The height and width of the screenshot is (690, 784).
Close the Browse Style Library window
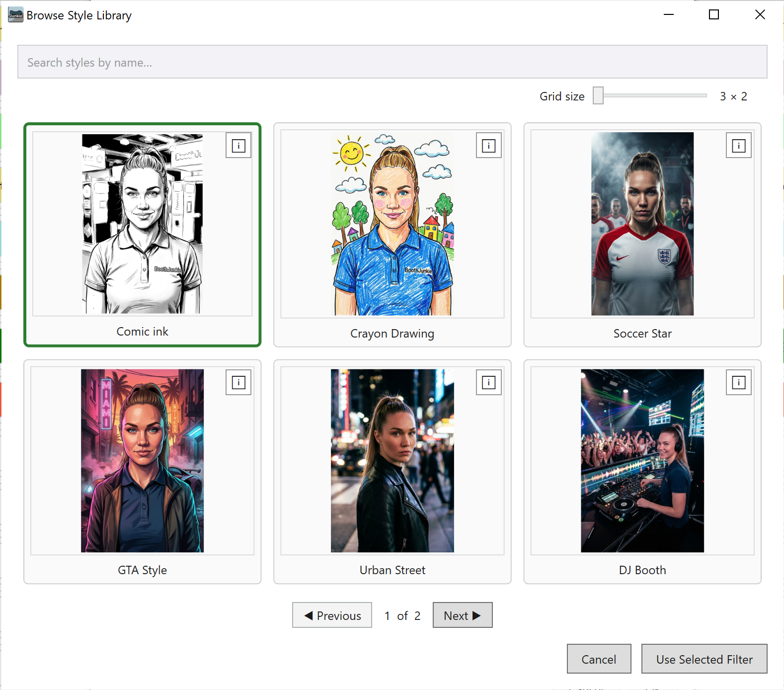760,15
